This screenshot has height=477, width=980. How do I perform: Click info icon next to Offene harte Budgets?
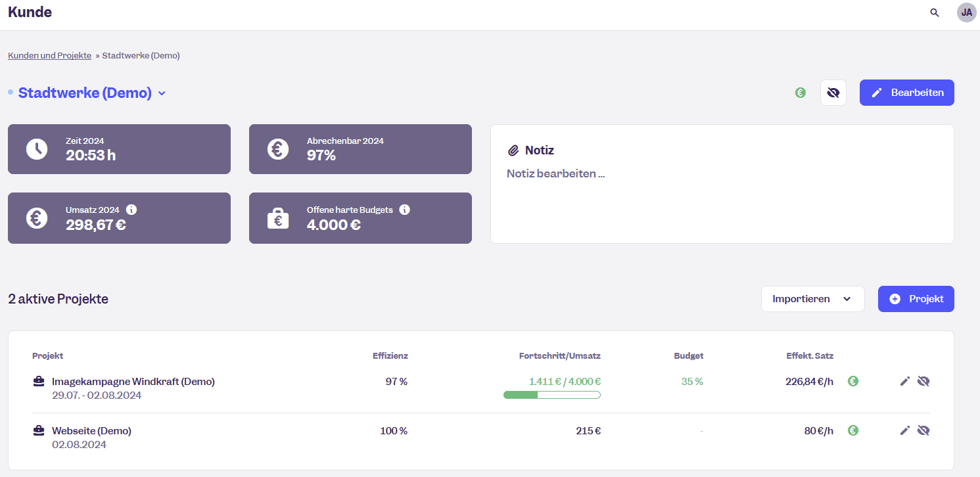click(x=405, y=210)
